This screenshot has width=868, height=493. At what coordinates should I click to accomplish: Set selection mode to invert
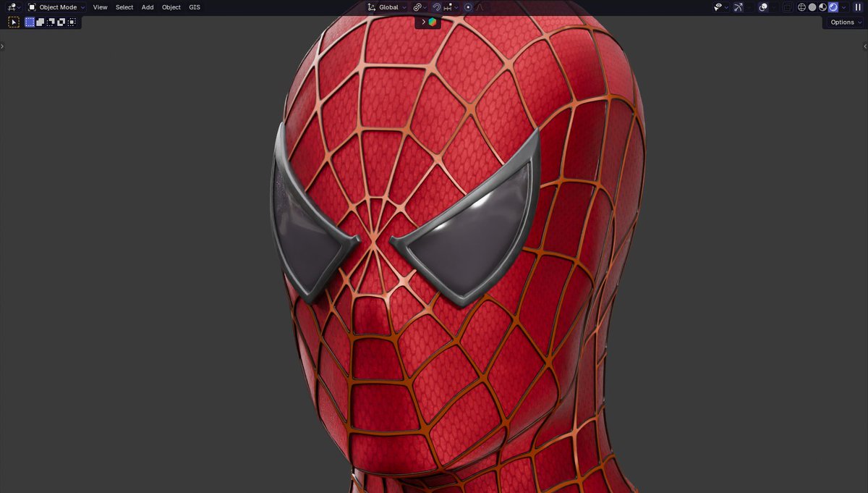pos(61,22)
